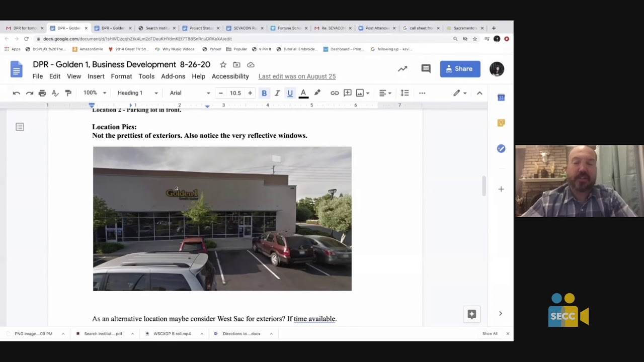This screenshot has width=644, height=362.
Task: Toggle italic formatting
Action: pos(277,93)
